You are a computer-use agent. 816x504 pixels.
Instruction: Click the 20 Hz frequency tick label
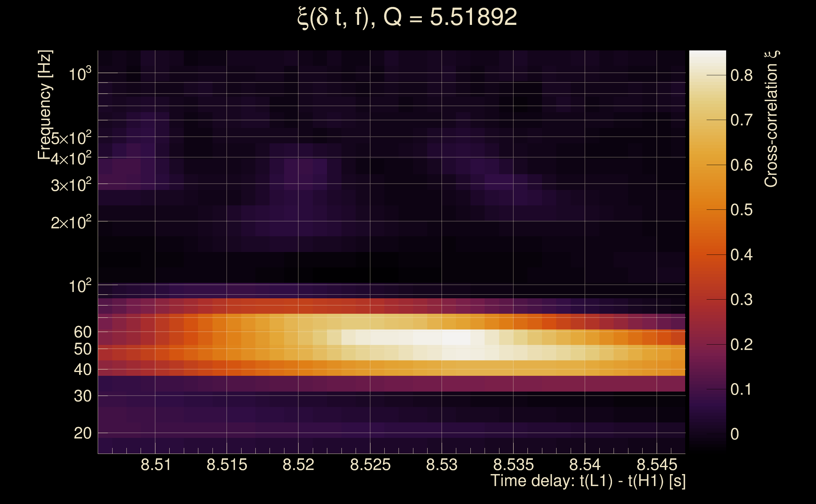click(x=82, y=433)
